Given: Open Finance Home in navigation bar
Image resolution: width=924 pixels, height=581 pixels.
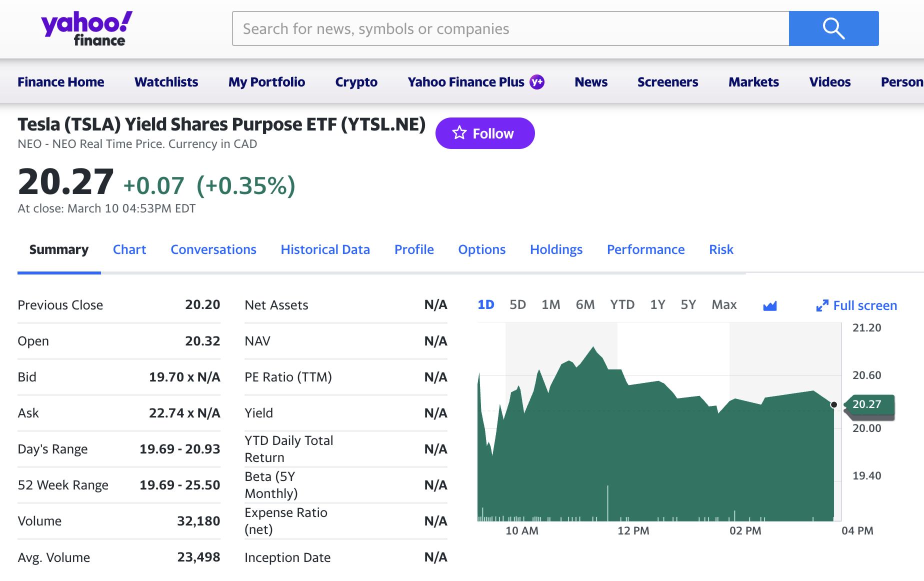Looking at the screenshot, I should [x=61, y=81].
